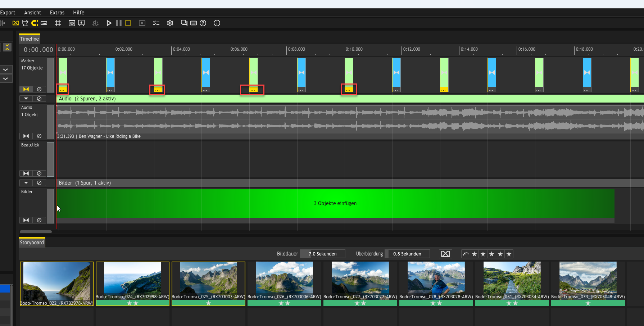This screenshot has height=326, width=644.
Task: Click the Bilddauer 7.0 Sekunden field
Action: [x=323, y=254]
